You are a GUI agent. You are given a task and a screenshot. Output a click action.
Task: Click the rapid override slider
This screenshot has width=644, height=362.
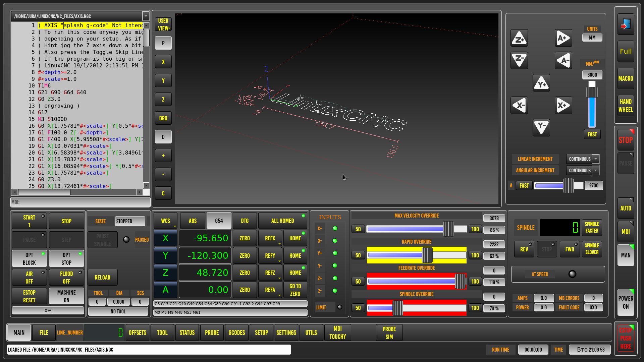417,255
